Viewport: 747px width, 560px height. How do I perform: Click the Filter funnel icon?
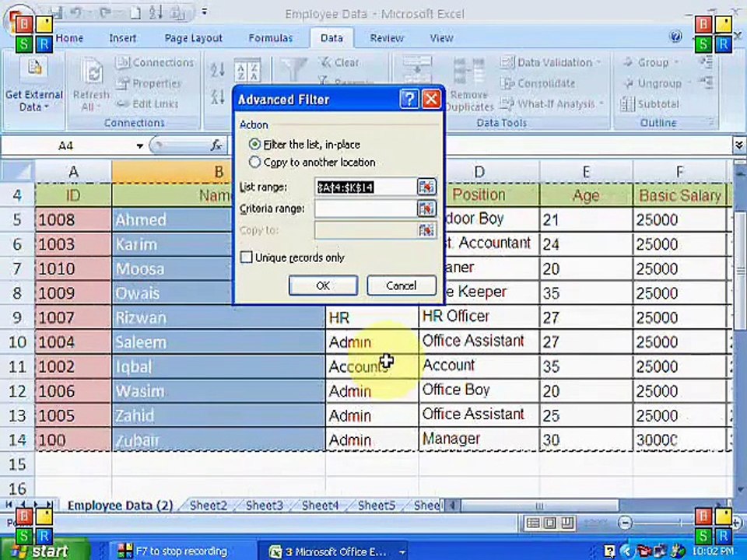click(x=294, y=69)
